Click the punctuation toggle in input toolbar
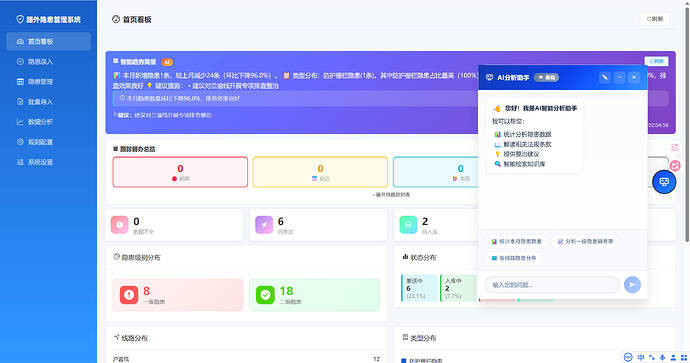Image resolution: width=690 pixels, height=363 pixels. click(x=652, y=357)
